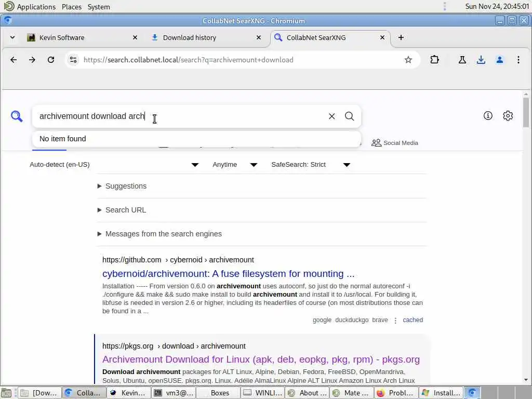Clear the search query with X icon
This screenshot has width=532, height=399.
[332, 116]
